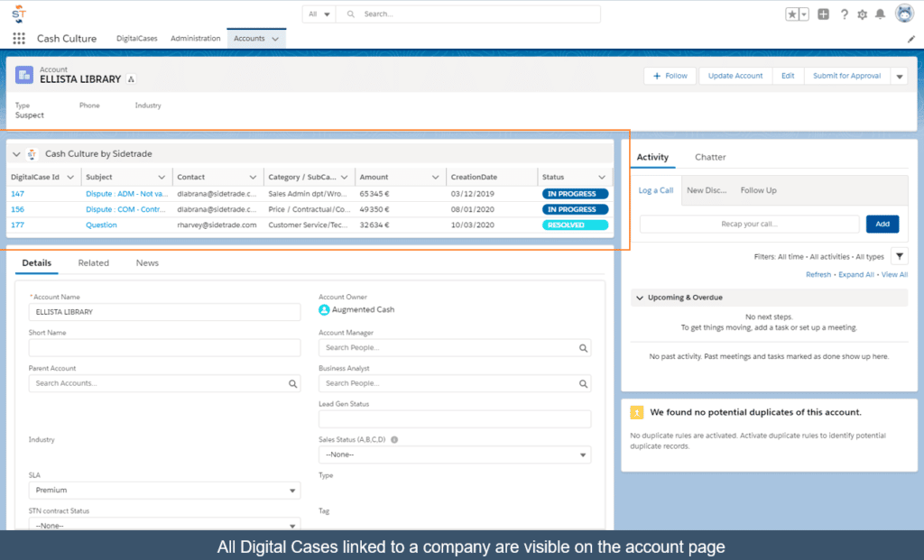Screen dimensions: 924x560
Task: Click the Sidetrade logo in the header
Action: point(19,14)
